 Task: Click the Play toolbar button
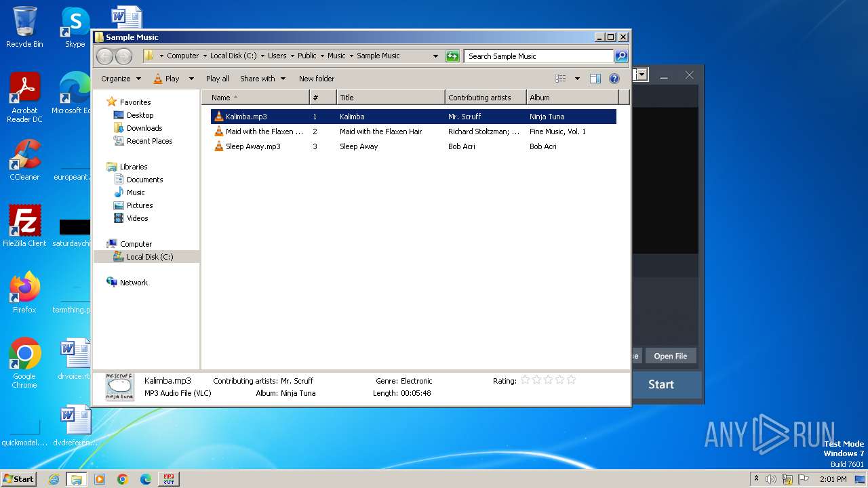click(x=167, y=79)
